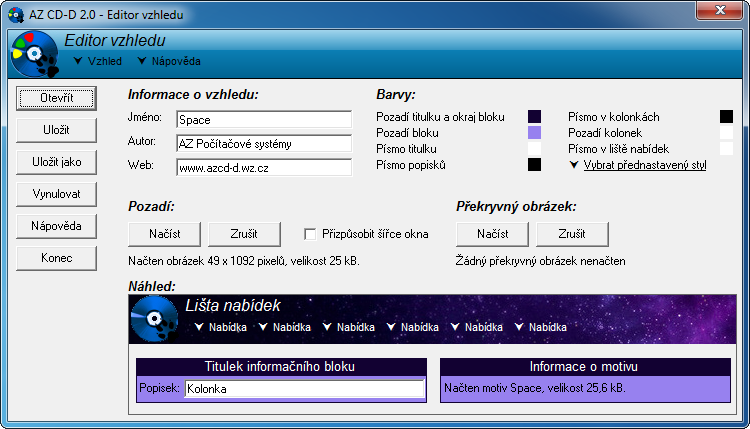Change 'Pozadí titulku a okraj bloku' color
This screenshot has height=429, width=750.
[x=534, y=117]
